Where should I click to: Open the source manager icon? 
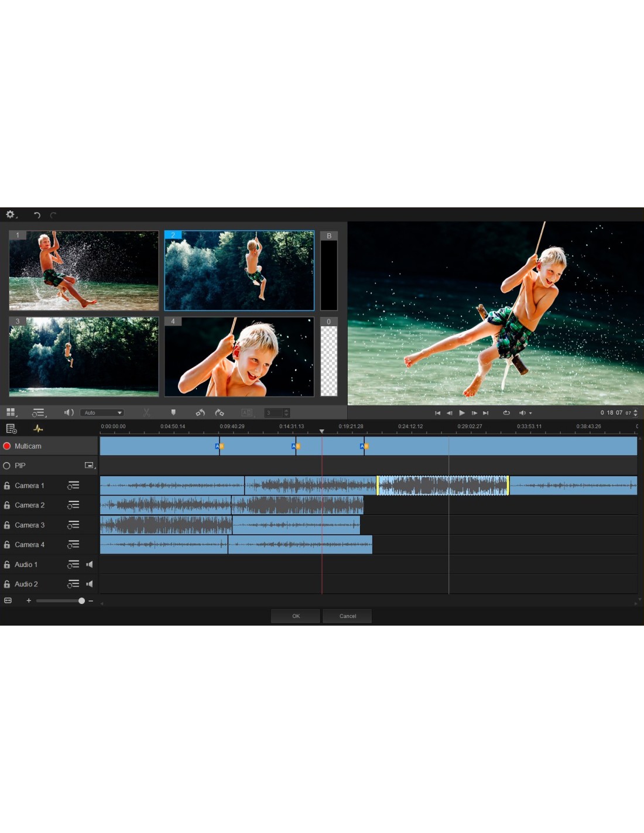coord(11,429)
